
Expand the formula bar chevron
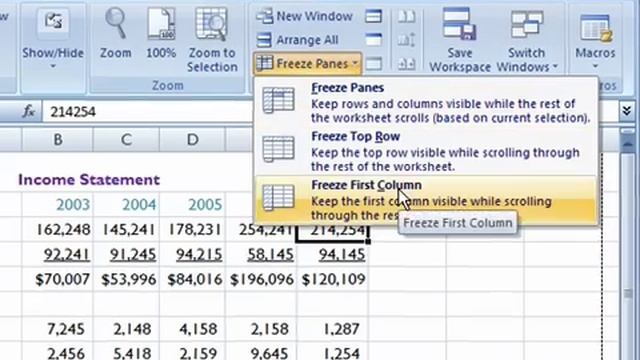point(627,111)
